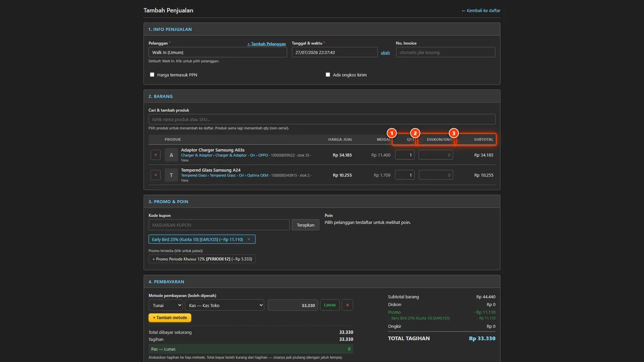The image size is (644, 362).
Task: Apply the Promo Periode Khusus 12% chip
Action: coord(202,259)
